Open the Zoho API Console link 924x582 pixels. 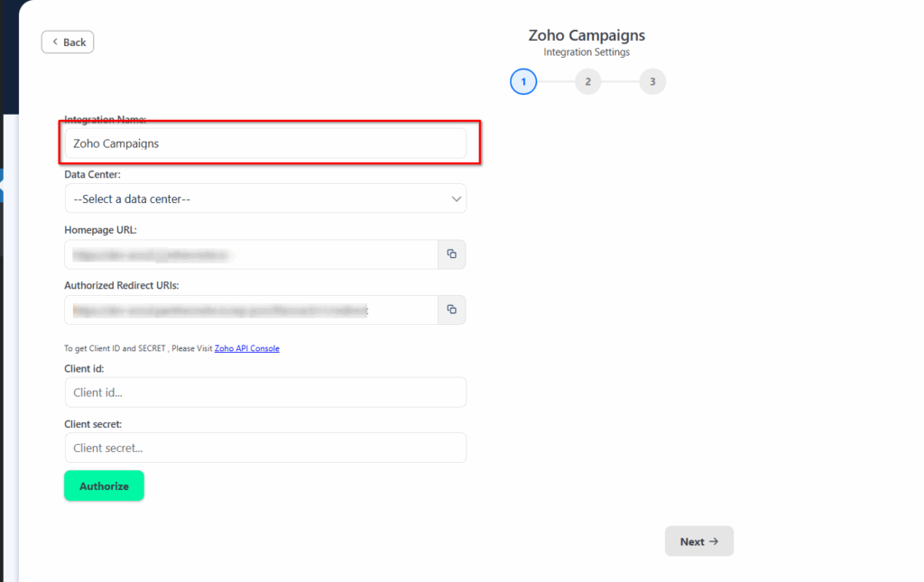247,348
